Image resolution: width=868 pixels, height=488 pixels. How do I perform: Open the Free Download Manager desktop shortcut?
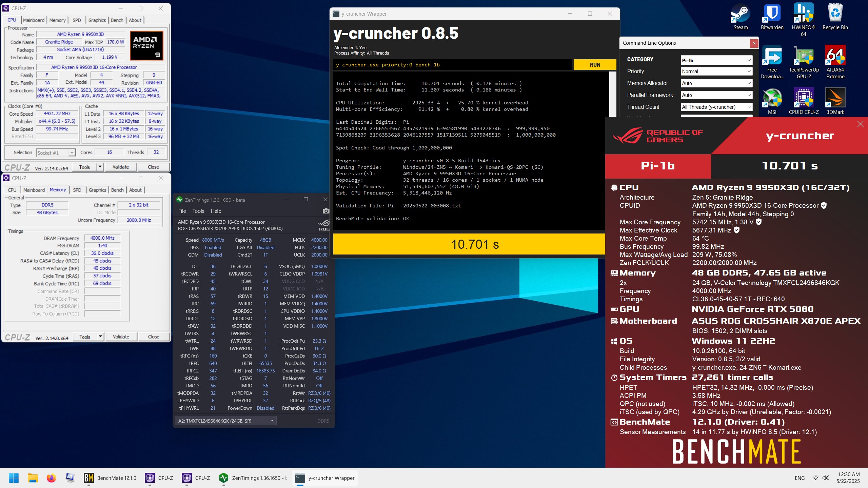(772, 62)
